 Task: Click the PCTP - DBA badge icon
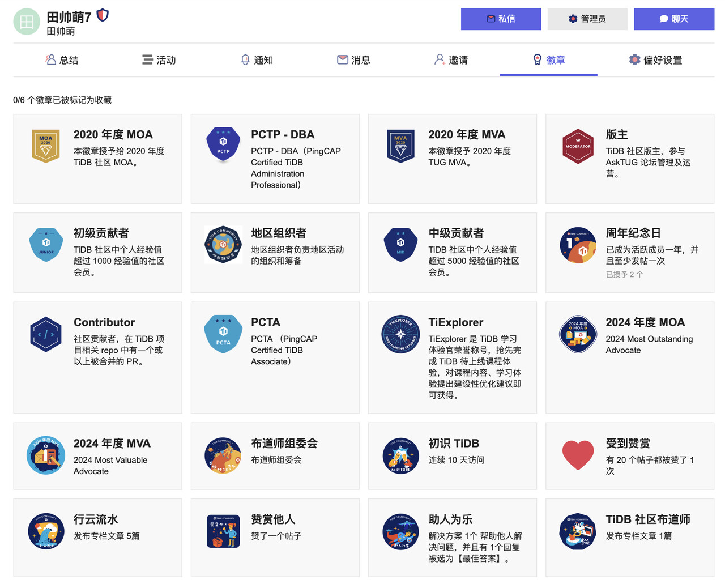(x=223, y=145)
